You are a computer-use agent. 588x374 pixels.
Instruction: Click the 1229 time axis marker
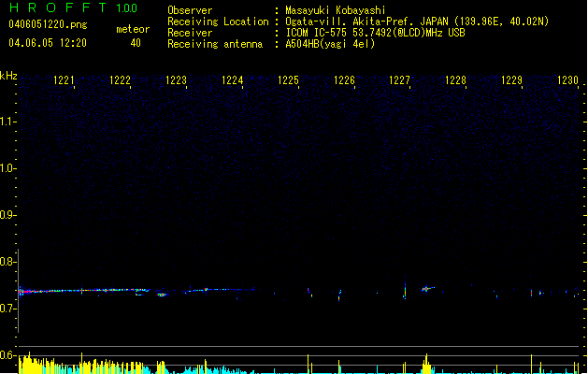point(511,80)
